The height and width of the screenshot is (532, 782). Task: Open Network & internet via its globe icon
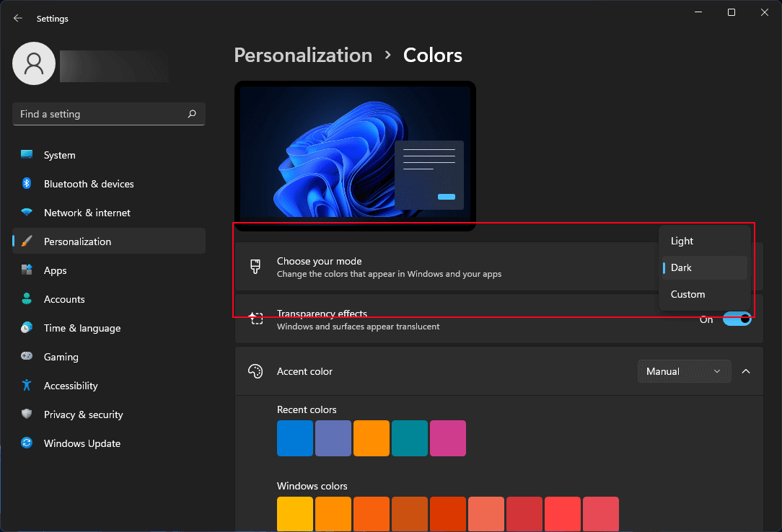[27, 212]
